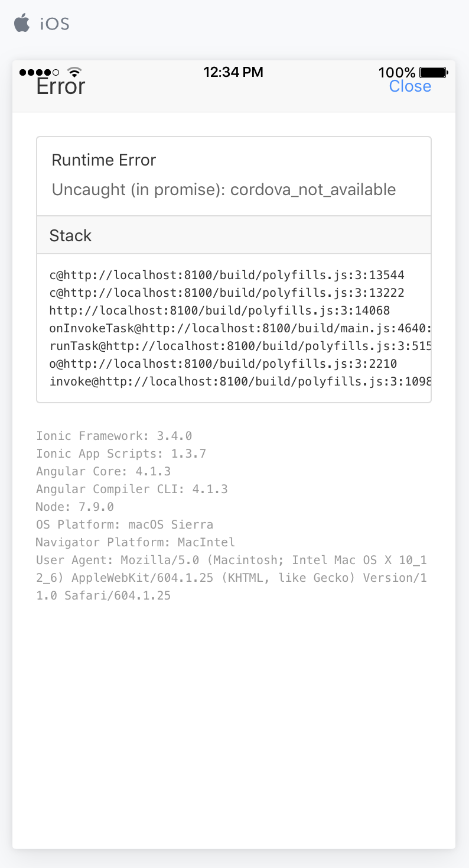Click the Stack section header
Screen dimensions: 469x868
click(x=70, y=235)
